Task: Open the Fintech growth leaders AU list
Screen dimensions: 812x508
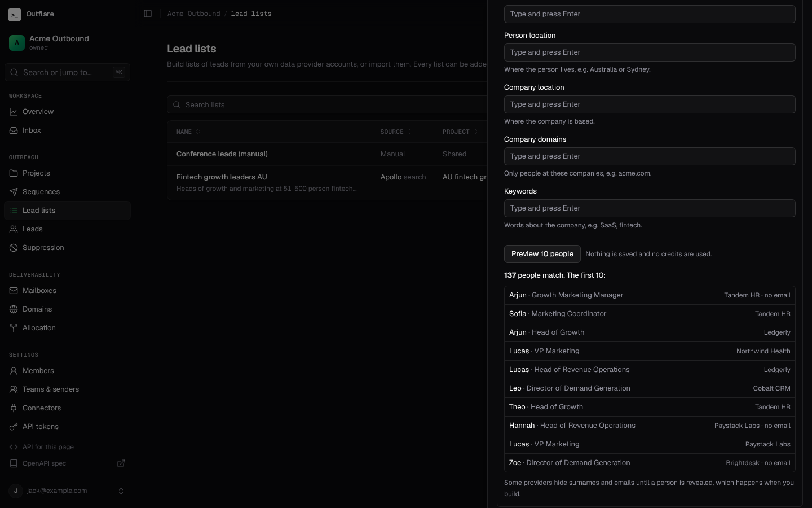Action: (222, 177)
